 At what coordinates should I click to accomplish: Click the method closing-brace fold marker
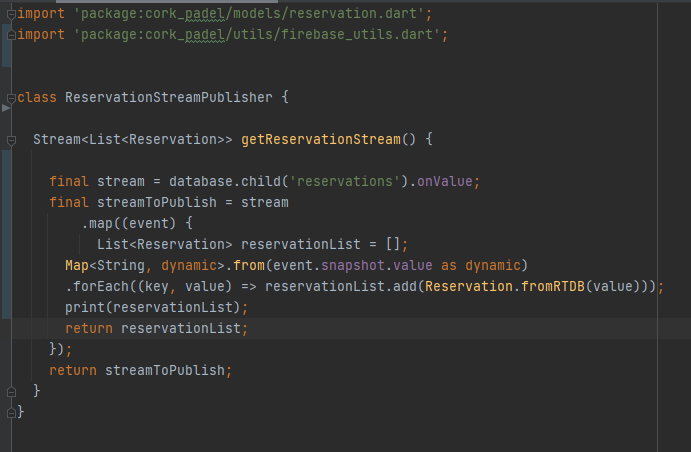click(11, 391)
